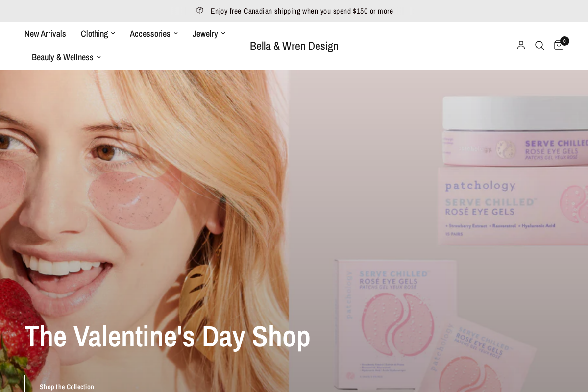The width and height of the screenshot is (588, 392).
Task: Open the New Arrivals menu item
Action: click(45, 33)
